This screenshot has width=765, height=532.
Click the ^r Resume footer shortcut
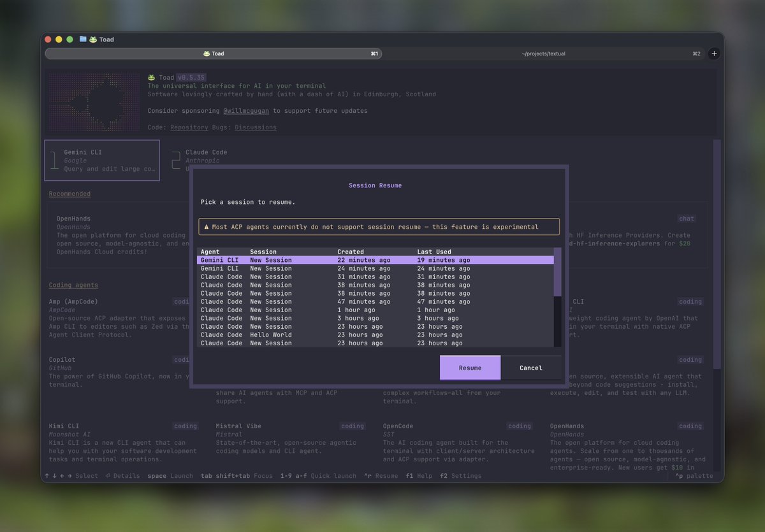pos(381,476)
